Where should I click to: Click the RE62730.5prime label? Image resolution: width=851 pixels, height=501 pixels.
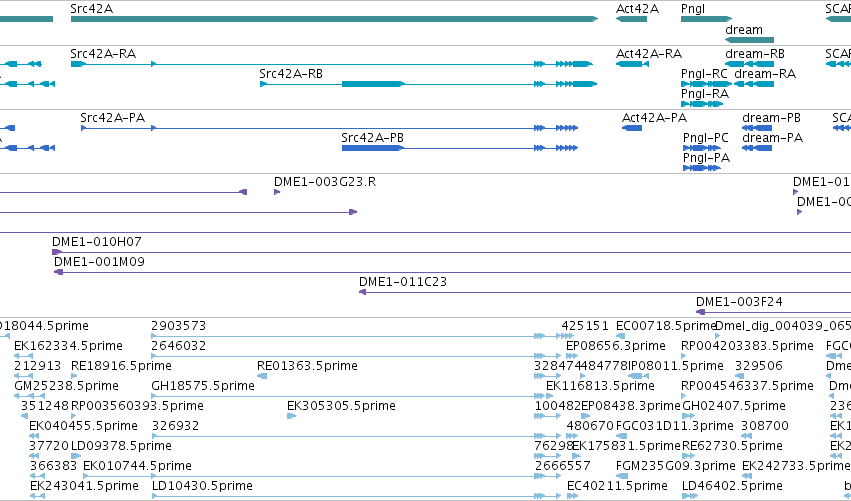point(732,446)
